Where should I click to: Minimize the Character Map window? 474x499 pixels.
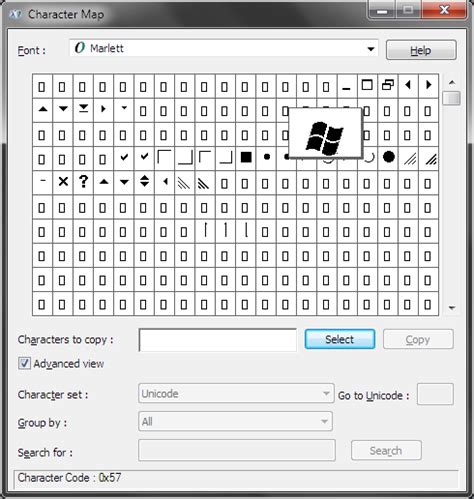(x=382, y=10)
